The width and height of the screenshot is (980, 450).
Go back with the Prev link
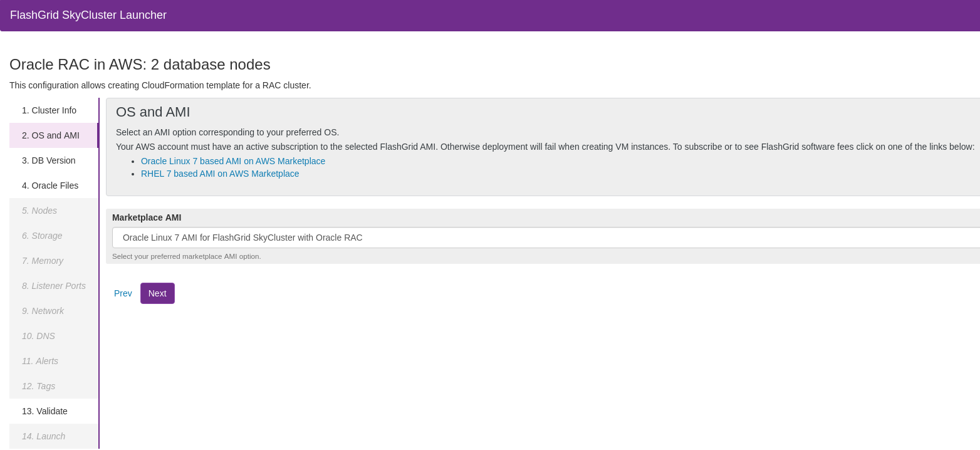123,293
